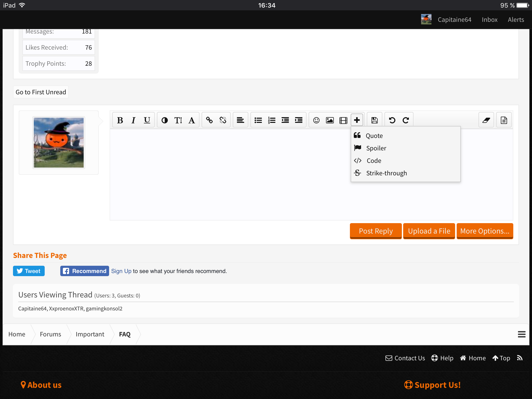Image resolution: width=532 pixels, height=399 pixels.
Task: Click the Post Reply button
Action: pyautogui.click(x=376, y=231)
